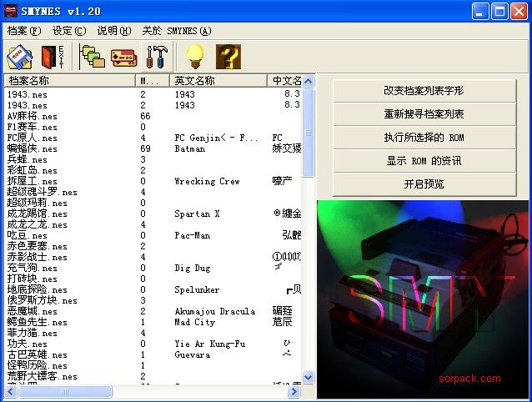Screen dimensions: 532x402
Task: Click the question mark help icon
Action: pyautogui.click(x=228, y=57)
